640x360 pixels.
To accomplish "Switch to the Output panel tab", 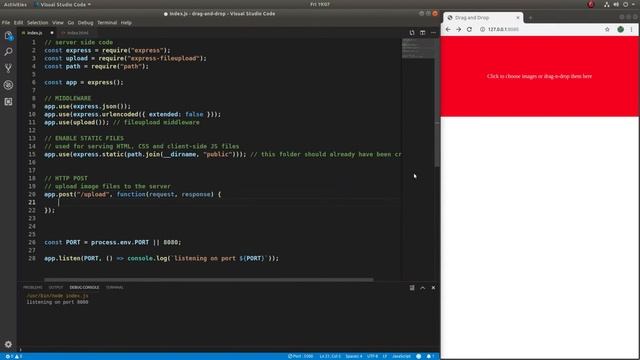I will (x=56, y=288).
